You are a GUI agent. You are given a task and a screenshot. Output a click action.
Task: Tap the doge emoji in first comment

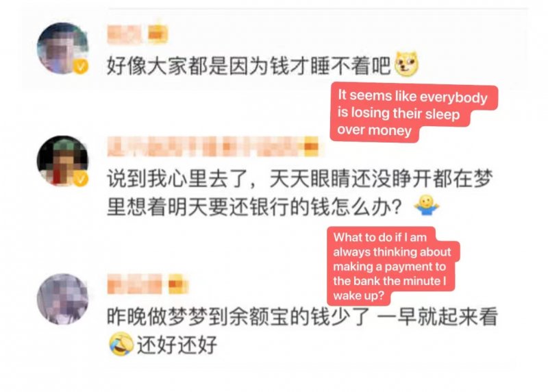406,64
